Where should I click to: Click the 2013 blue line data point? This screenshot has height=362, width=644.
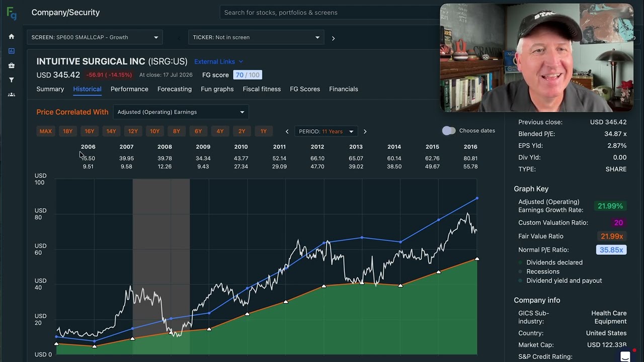coord(362,237)
